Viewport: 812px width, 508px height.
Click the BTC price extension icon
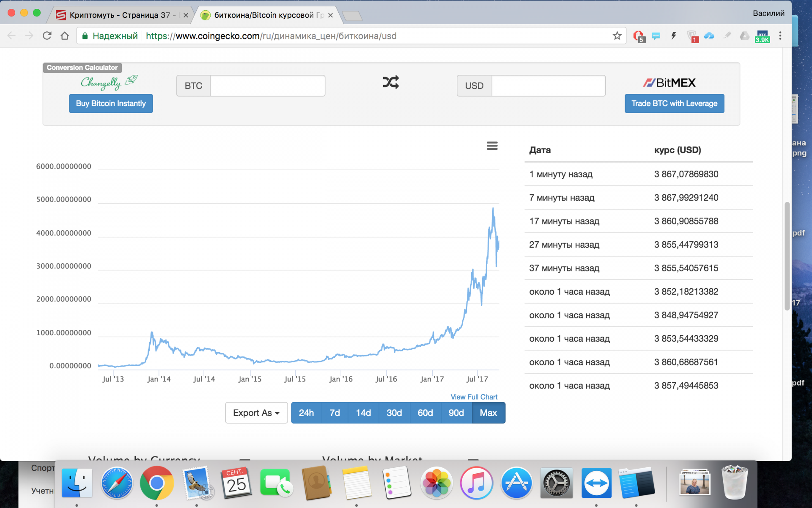[762, 36]
